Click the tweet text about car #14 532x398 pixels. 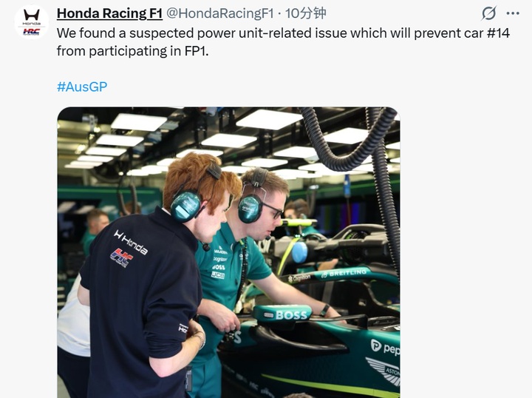[283, 42]
